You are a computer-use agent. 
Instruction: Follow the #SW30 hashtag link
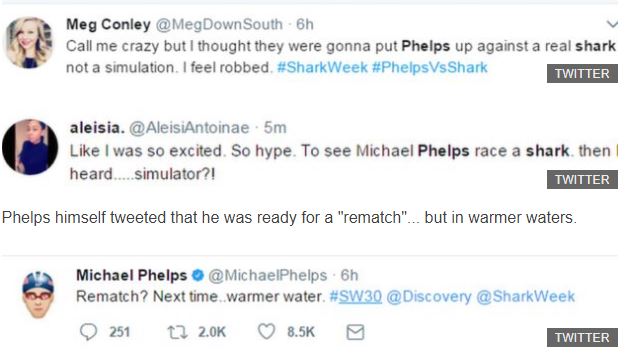355,296
